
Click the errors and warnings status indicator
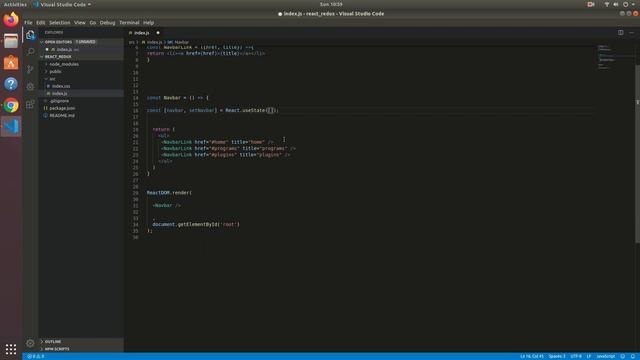36,356
